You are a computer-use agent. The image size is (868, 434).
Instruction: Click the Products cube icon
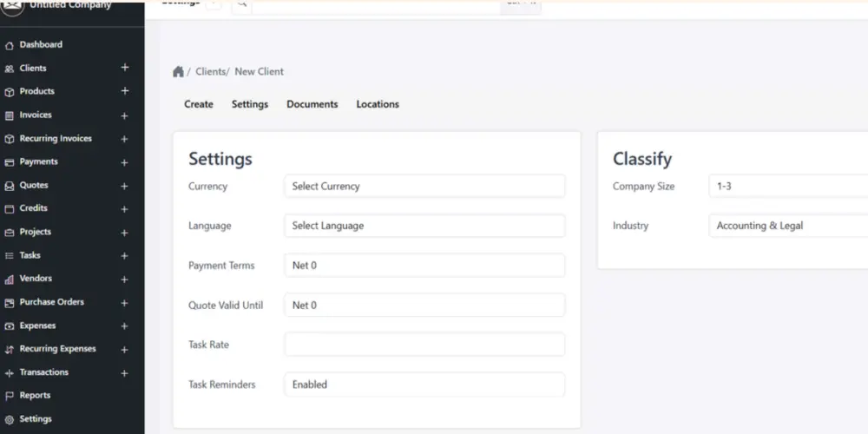[x=9, y=92]
